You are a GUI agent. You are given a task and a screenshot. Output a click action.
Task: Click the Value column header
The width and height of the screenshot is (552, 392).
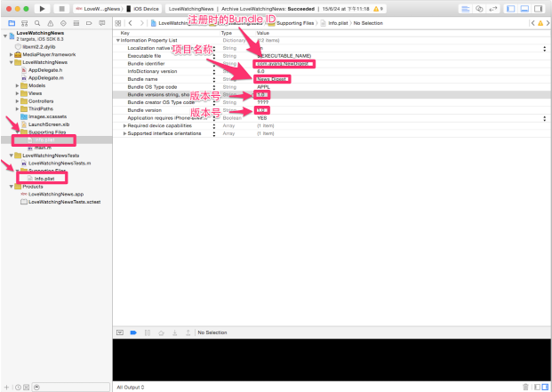pyautogui.click(x=263, y=33)
